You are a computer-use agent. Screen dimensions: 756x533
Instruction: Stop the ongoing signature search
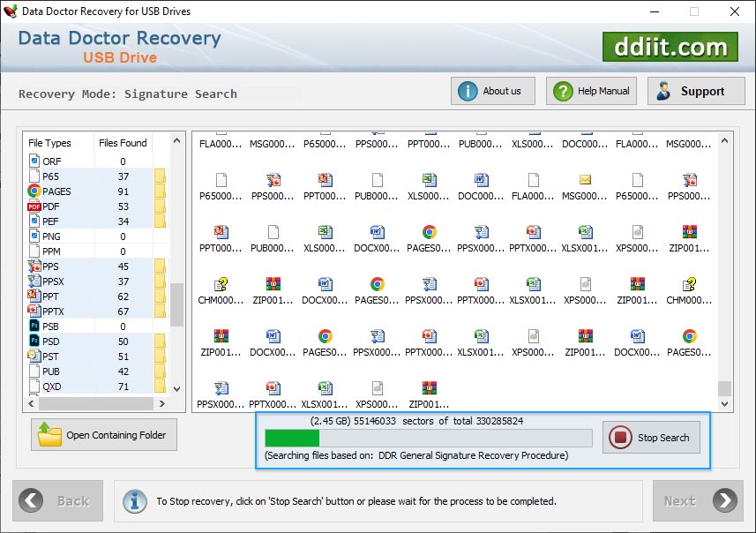pyautogui.click(x=652, y=438)
